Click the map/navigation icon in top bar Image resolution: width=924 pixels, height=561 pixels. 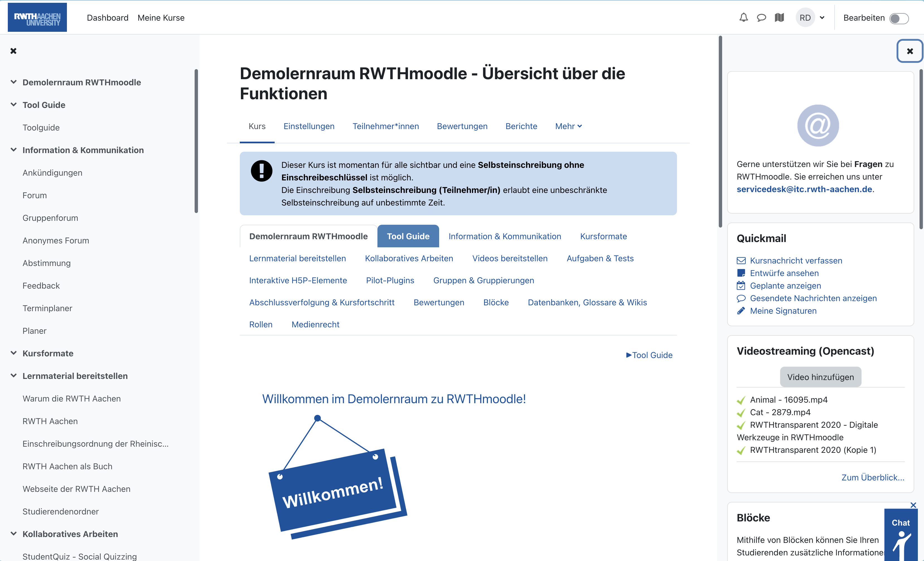pos(780,18)
